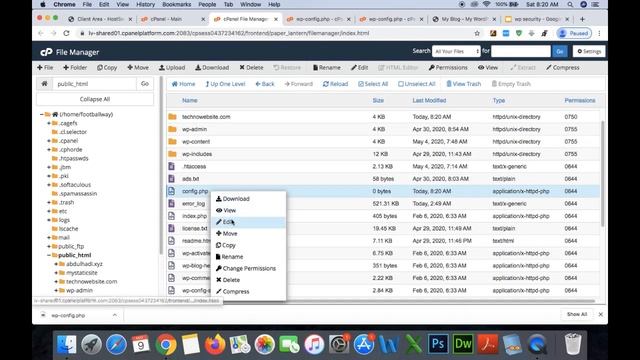Expand the .softaculous tree folder

[x=49, y=185]
